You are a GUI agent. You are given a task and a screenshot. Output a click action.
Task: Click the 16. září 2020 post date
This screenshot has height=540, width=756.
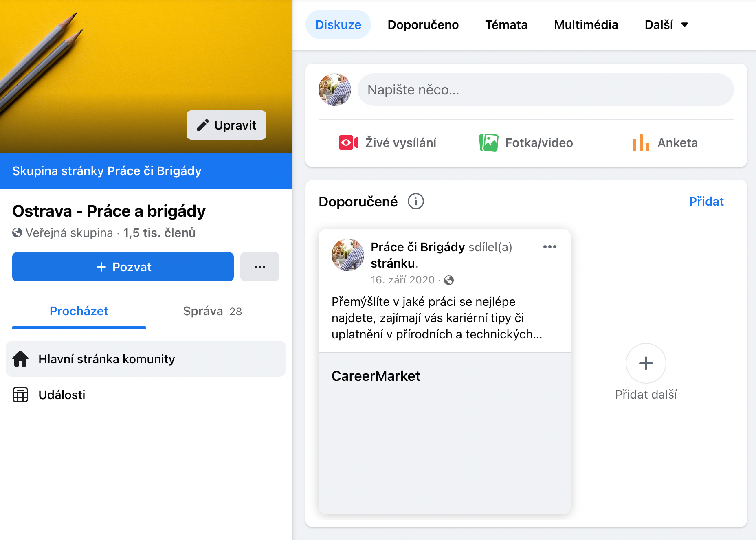[x=402, y=280]
